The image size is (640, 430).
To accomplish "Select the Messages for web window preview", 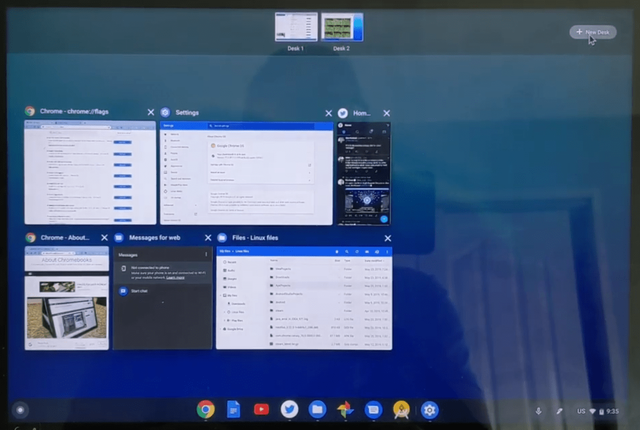I will click(x=163, y=298).
